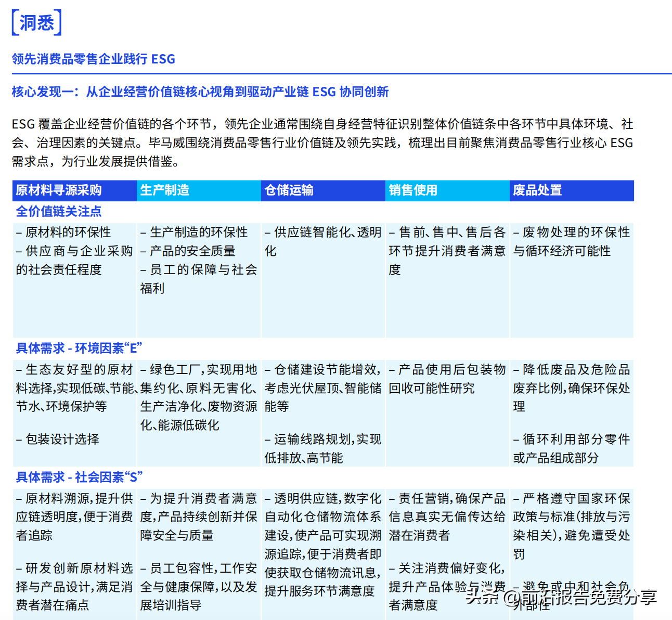Screen dimensions: 672x620
Task: Click the 仓储运输 column header
Action: pos(289,190)
